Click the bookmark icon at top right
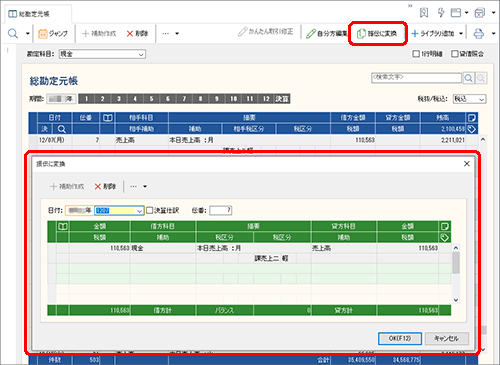This screenshot has height=365, width=500. click(424, 13)
